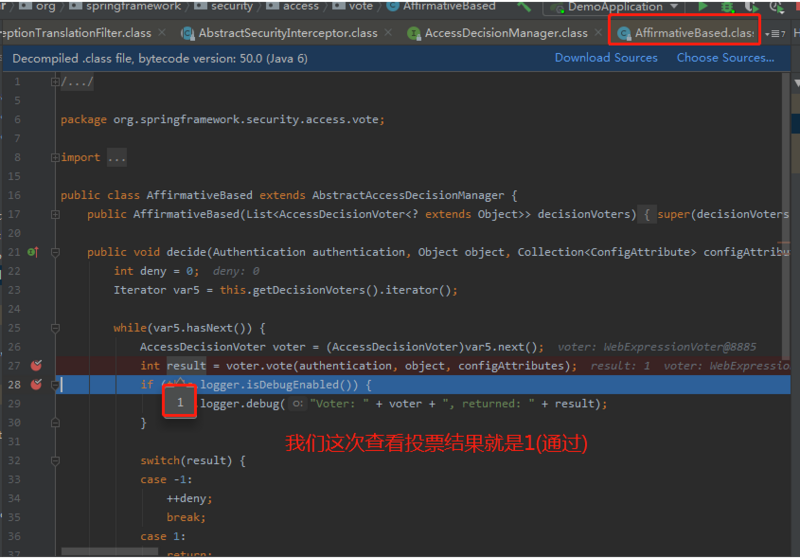
Task: Toggle breakpoint on line 28
Action: click(36, 384)
